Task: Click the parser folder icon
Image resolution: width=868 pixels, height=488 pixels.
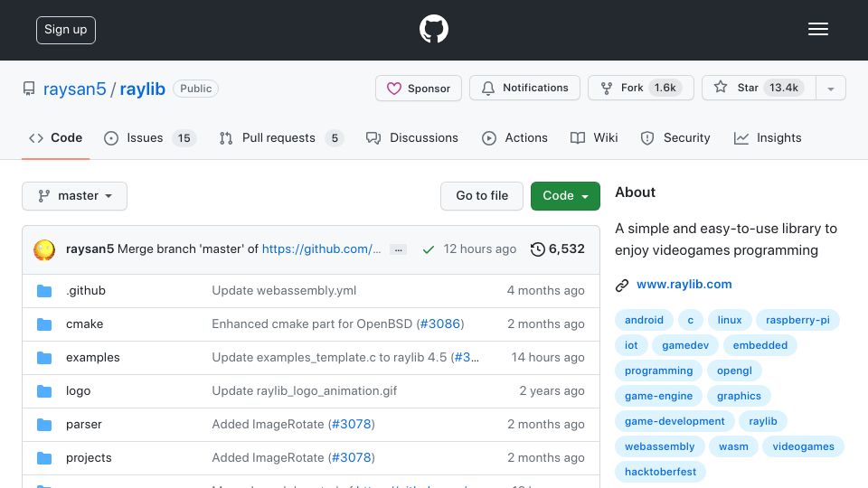Action: click(x=44, y=425)
